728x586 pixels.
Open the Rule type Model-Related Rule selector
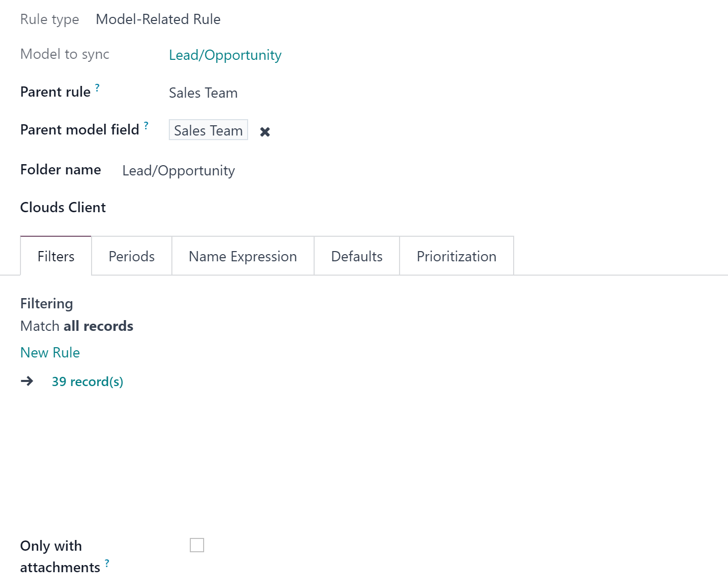tap(158, 19)
